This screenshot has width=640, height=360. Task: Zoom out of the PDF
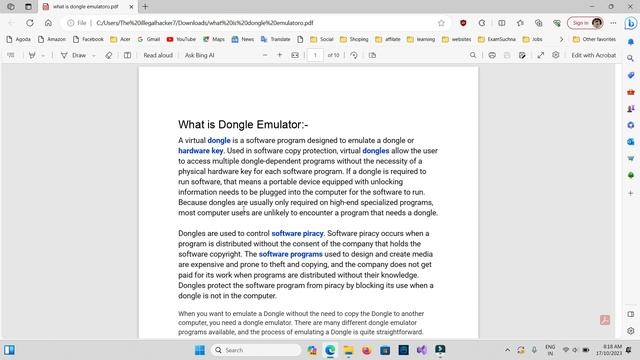tap(265, 55)
